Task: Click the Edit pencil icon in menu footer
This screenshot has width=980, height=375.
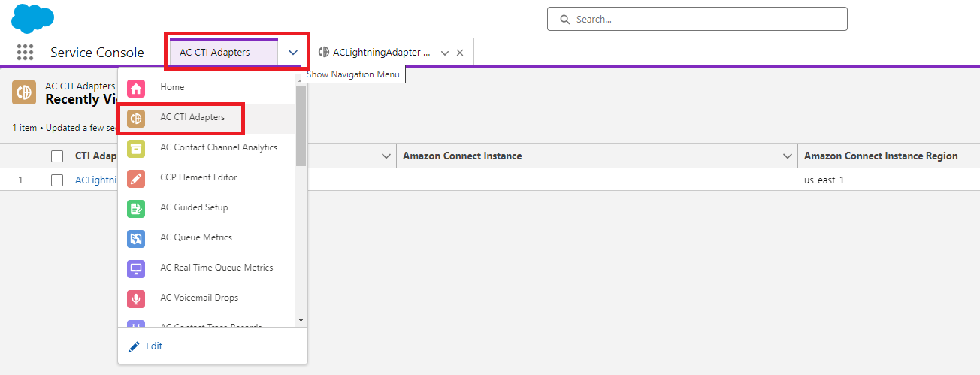Action: 135,346
